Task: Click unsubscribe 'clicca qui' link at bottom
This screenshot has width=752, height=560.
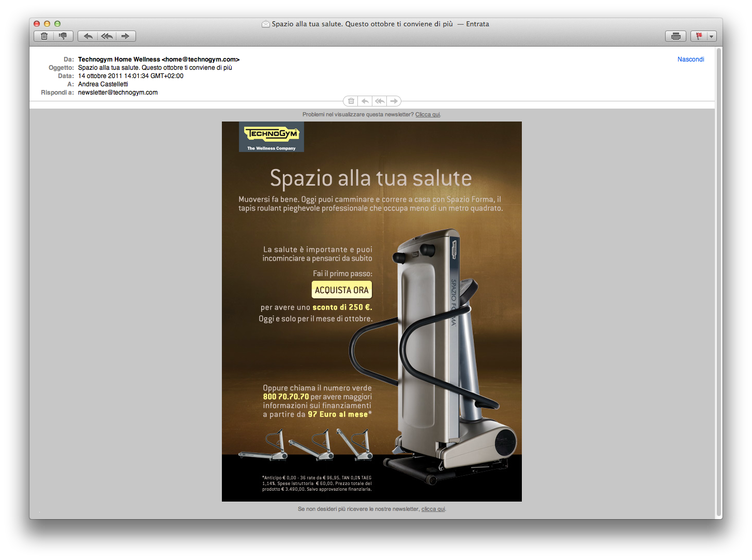Action: point(433,509)
